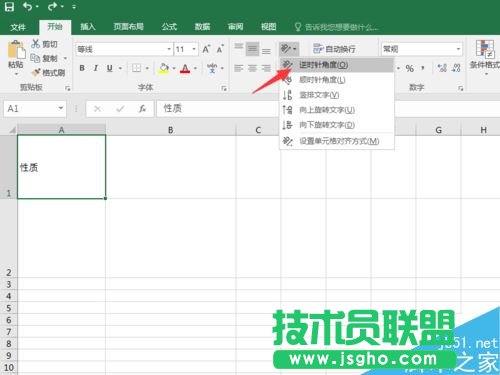Expand the fill color dropdown arrow
This screenshot has width=500, height=375.
click(174, 68)
